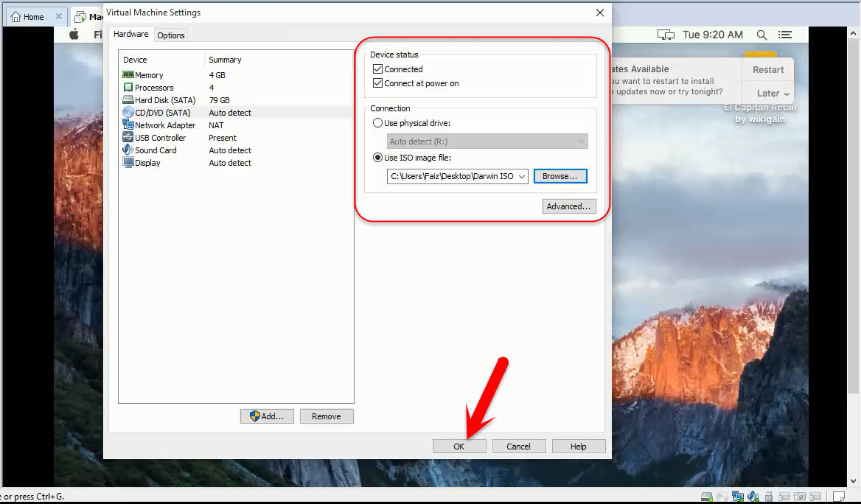Screen dimensions: 861x504
Task: Select the Use physical drive radio button
Action: pyautogui.click(x=377, y=123)
